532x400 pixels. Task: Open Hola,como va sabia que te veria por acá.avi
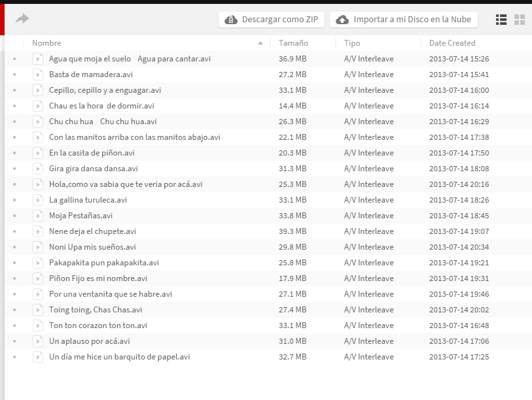(126, 184)
